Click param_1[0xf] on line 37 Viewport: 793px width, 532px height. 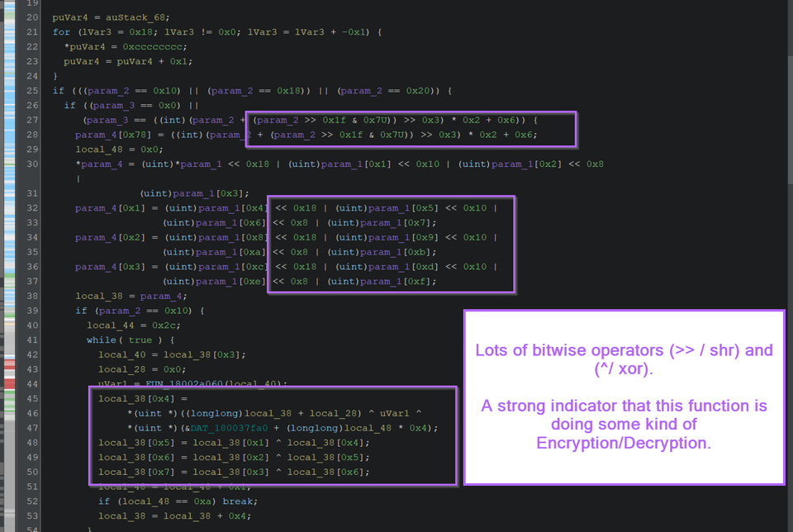[395, 281]
